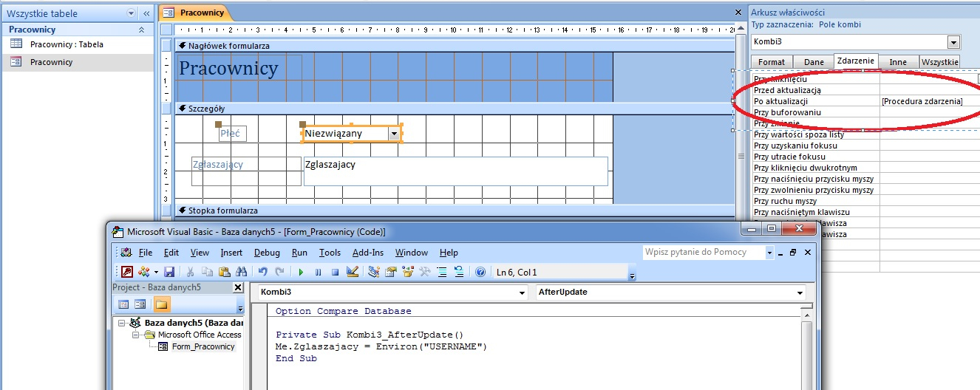Image resolution: width=980 pixels, height=390 pixels.
Task: Open the Run menu
Action: click(x=299, y=253)
